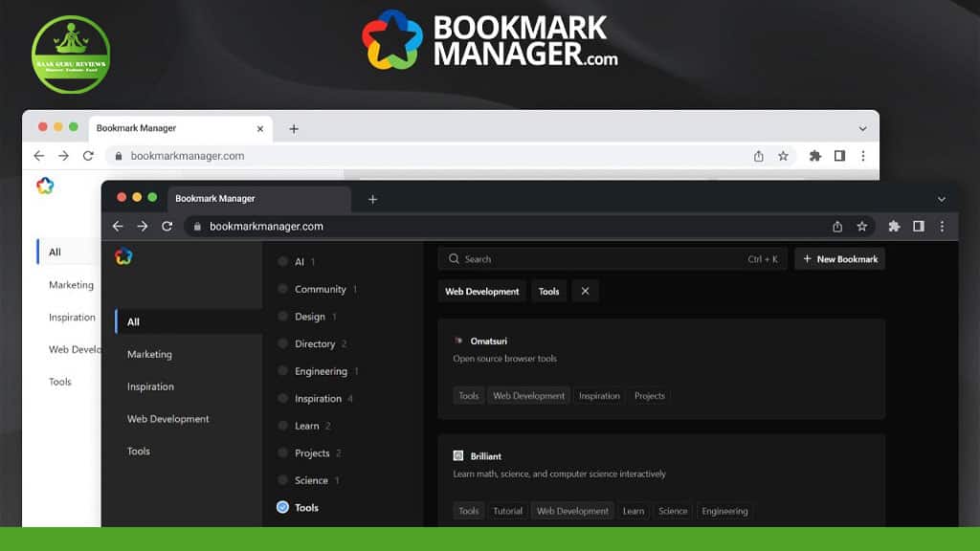Toggle the side panel icon in the dark browser
This screenshot has height=551, width=980.
(918, 226)
